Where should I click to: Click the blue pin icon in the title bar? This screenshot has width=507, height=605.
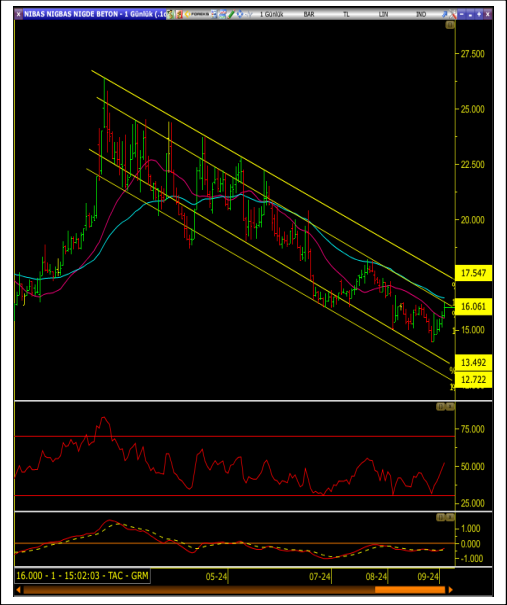(444, 14)
